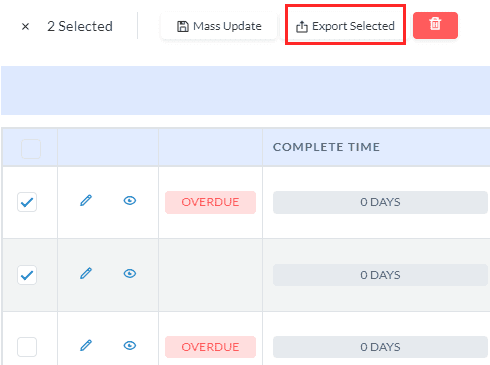Check the third row checkbox

click(x=27, y=347)
